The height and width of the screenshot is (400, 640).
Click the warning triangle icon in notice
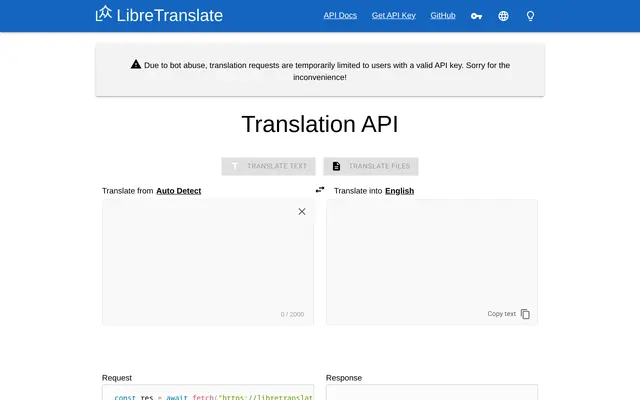click(136, 64)
